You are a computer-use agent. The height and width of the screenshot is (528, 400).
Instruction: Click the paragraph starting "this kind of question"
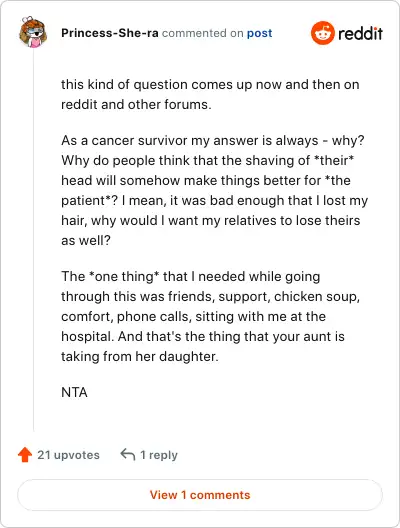pyautogui.click(x=210, y=94)
